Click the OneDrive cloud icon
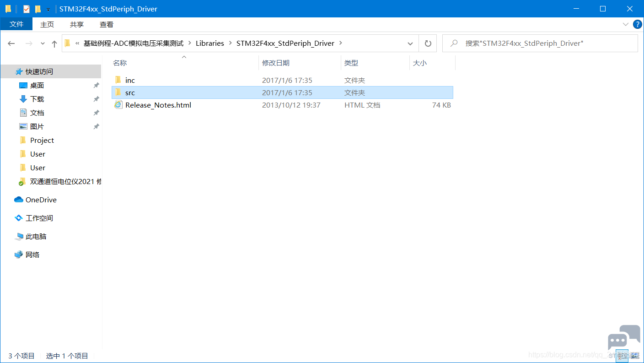644x363 pixels. 19,200
